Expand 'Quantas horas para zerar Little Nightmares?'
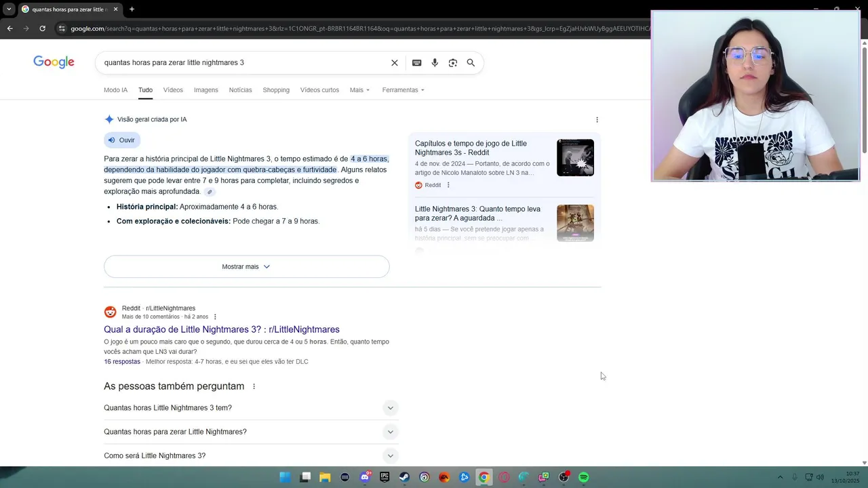Screen dimensions: 868x488 250,432
